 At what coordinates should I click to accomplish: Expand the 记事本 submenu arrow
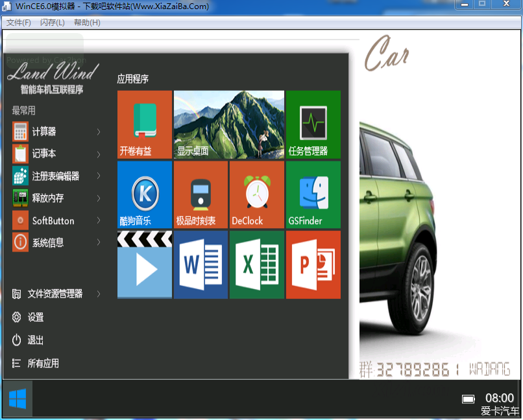(99, 154)
